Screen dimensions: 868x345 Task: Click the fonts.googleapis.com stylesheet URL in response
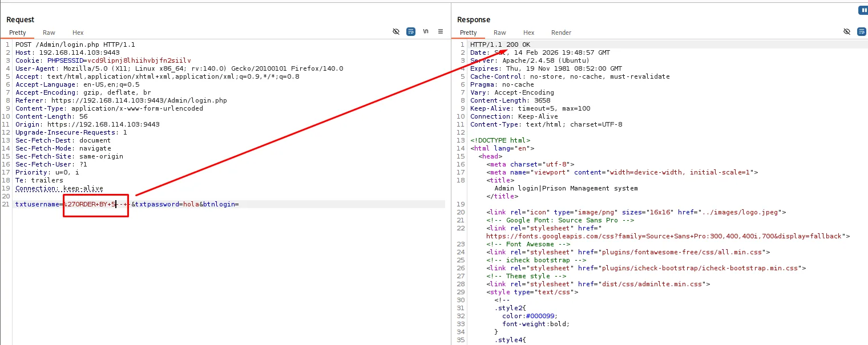[x=666, y=236]
